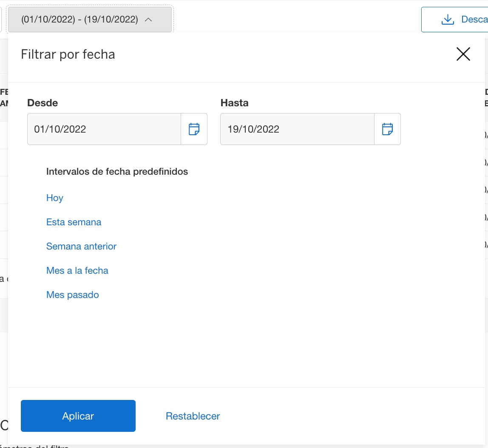Collapse the date range selector chevron

[148, 19]
